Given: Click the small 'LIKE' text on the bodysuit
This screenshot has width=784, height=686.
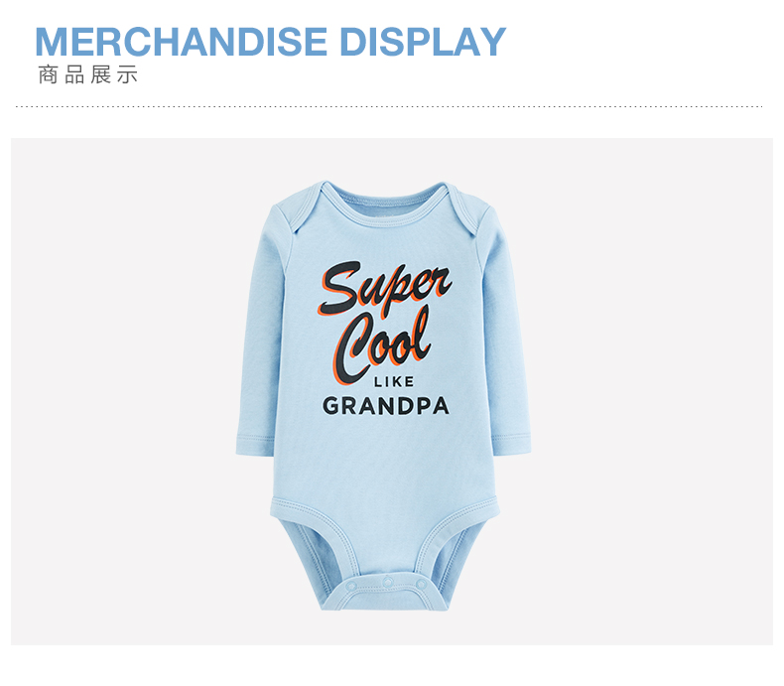Looking at the screenshot, I should point(394,382).
